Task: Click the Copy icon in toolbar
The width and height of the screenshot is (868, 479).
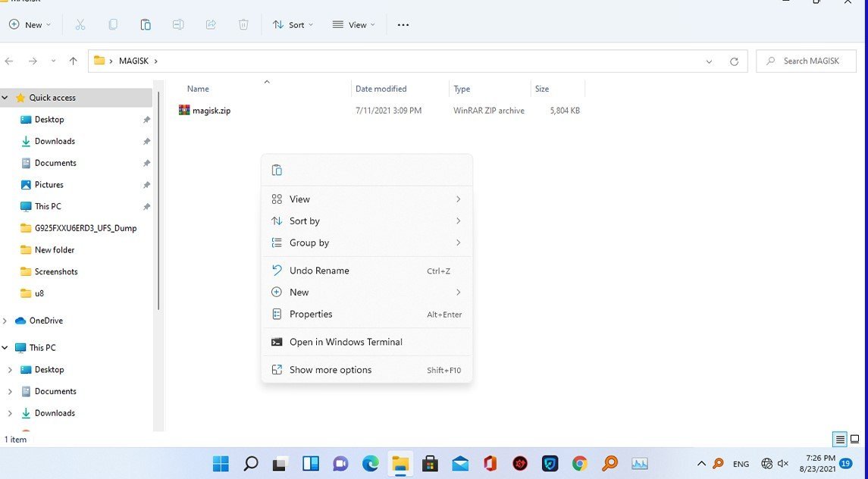Action: 113,25
